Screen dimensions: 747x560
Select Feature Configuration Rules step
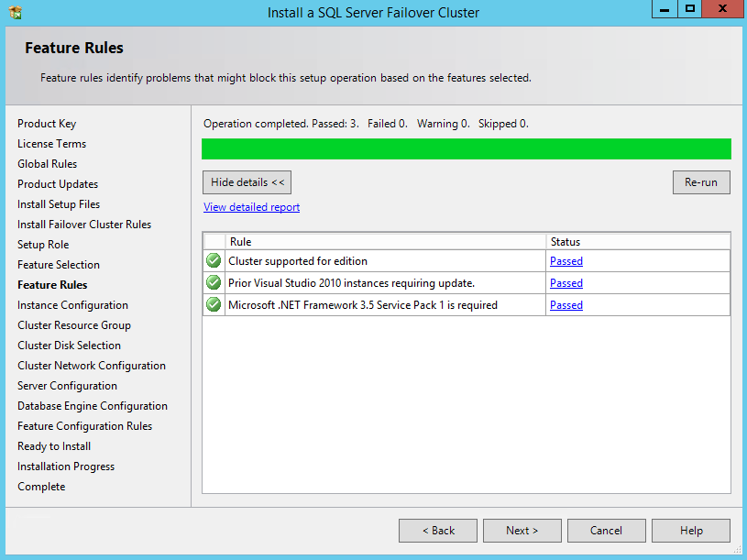click(x=85, y=426)
